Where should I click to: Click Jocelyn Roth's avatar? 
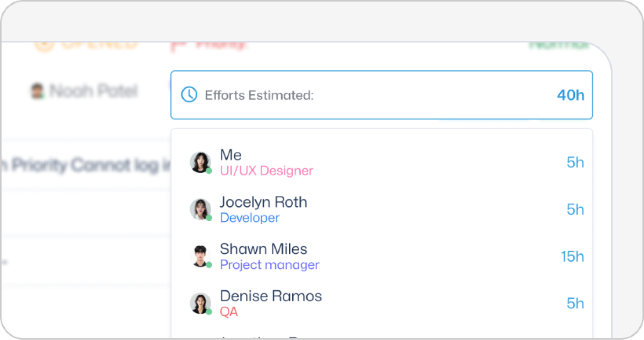(x=201, y=210)
